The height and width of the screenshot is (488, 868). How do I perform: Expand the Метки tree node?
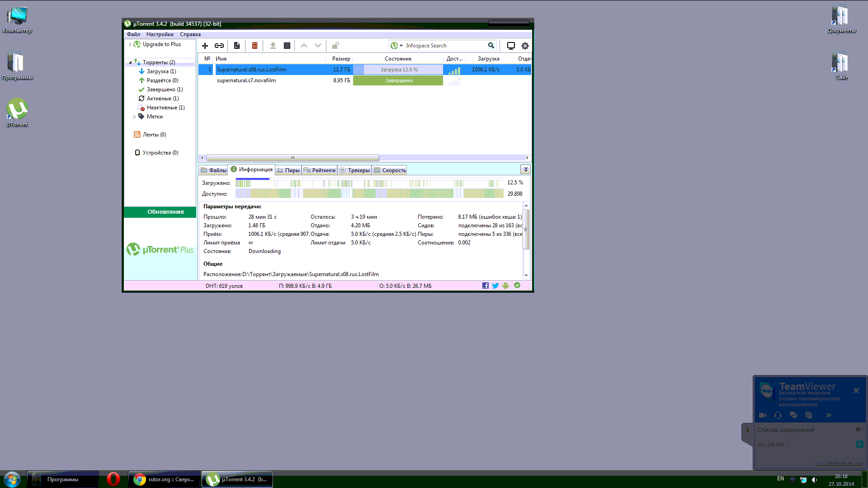[134, 117]
